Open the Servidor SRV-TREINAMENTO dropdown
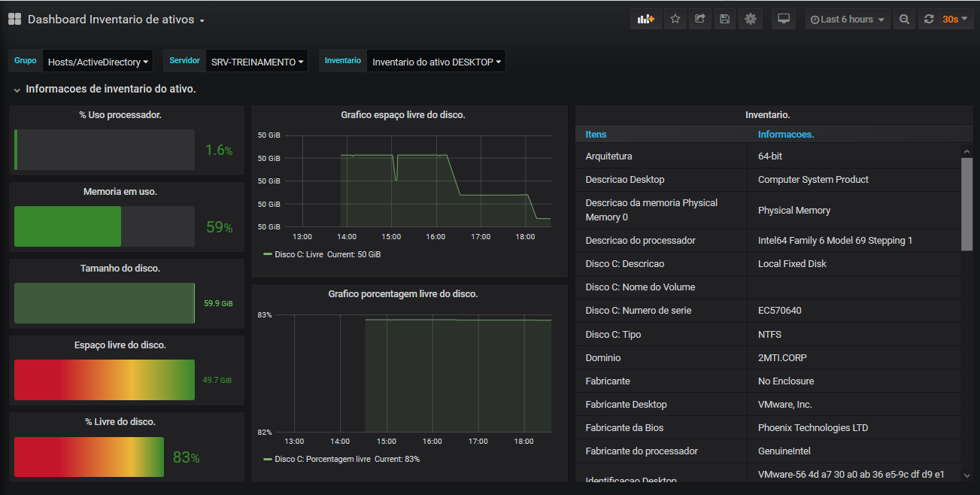The height and width of the screenshot is (495, 980). coord(257,62)
